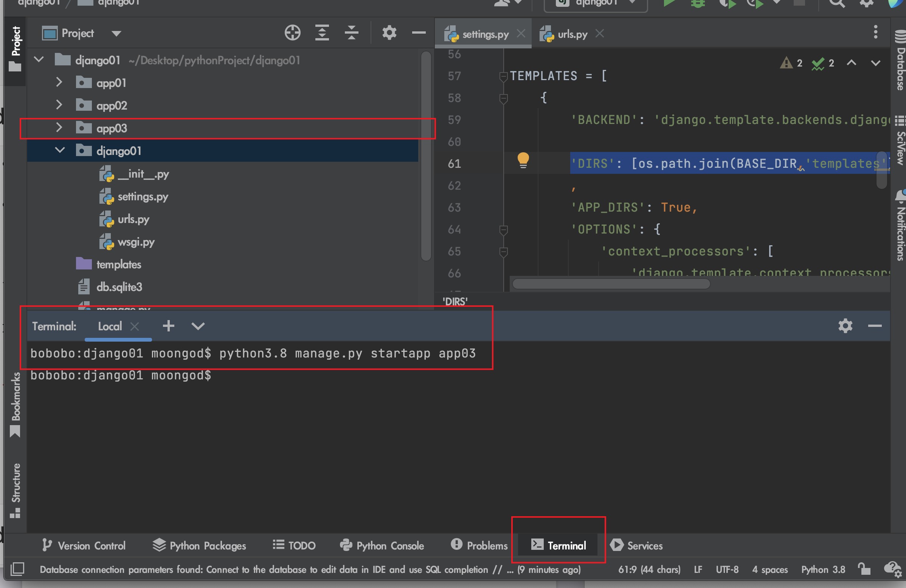
Task: Click the LF line separator selector
Action: (698, 569)
